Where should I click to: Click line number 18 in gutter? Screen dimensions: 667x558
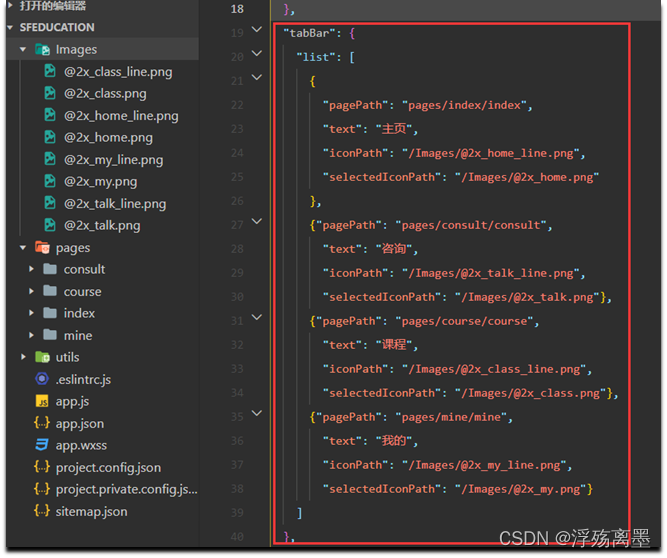pos(237,9)
